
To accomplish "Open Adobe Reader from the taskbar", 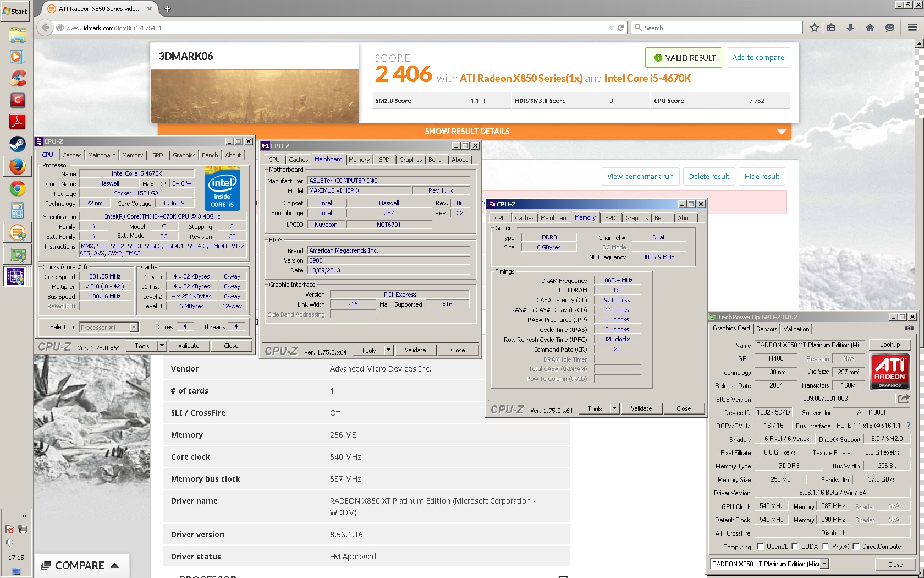I will [x=17, y=122].
